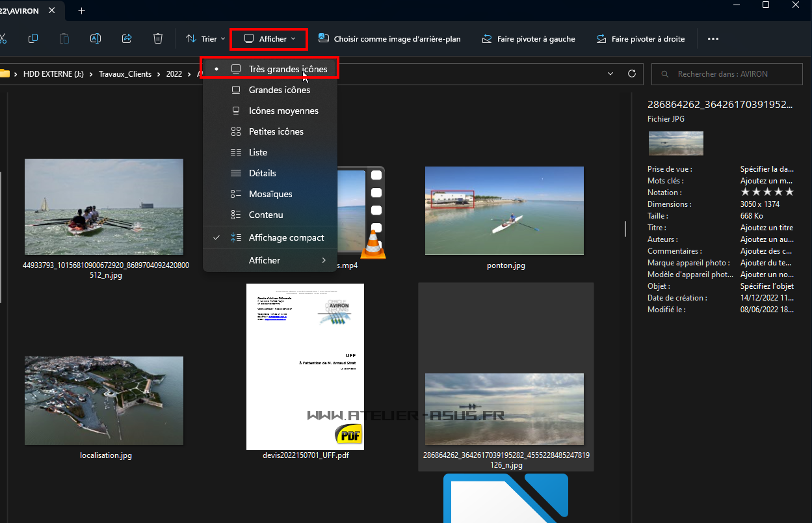Choose Détails view from the menu
Screen dimensions: 812x523
click(262, 173)
